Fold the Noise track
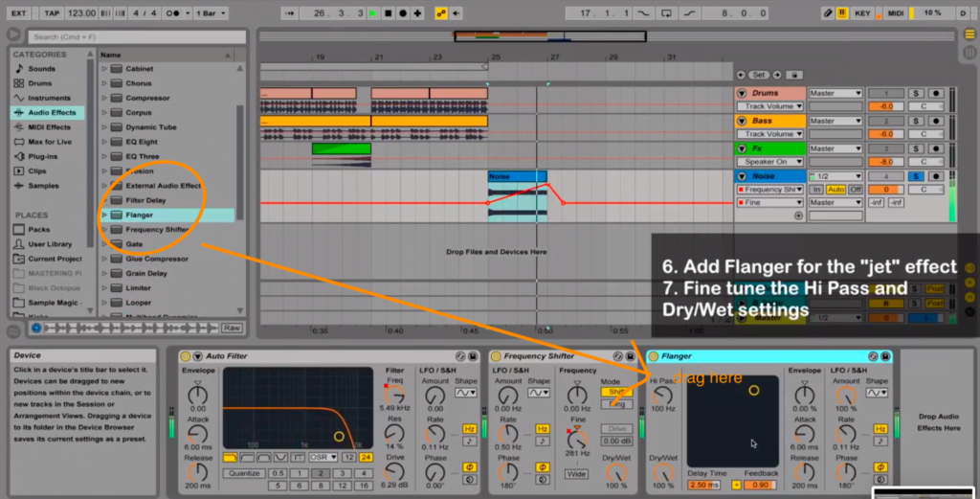This screenshot has width=980, height=499. [x=742, y=176]
